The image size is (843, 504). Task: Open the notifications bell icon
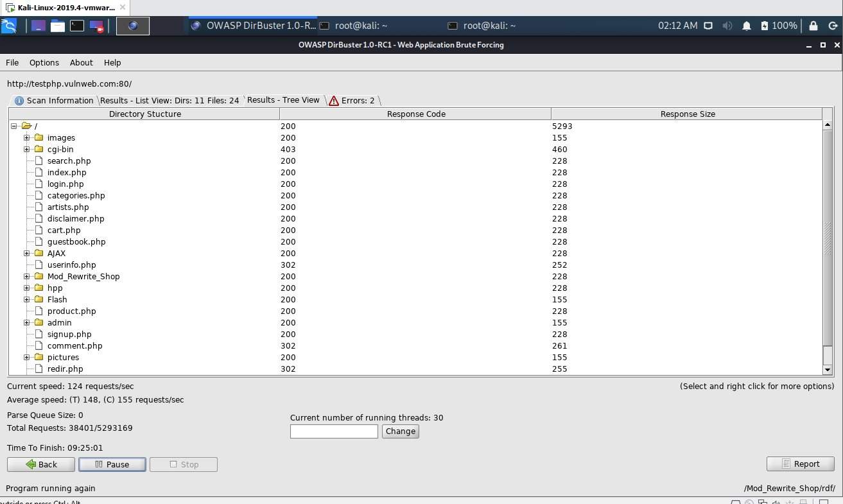(747, 26)
